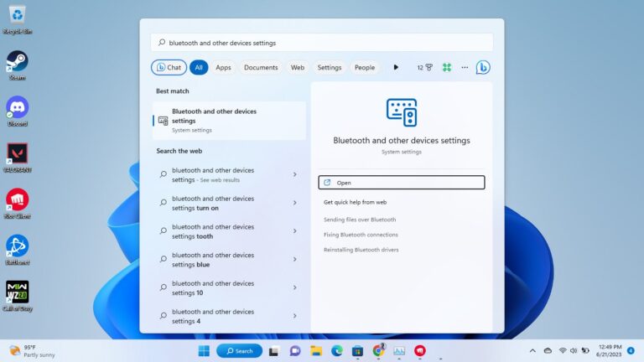
Task: Open 'Fixing Bluetooth connections' help link
Action: tap(361, 235)
